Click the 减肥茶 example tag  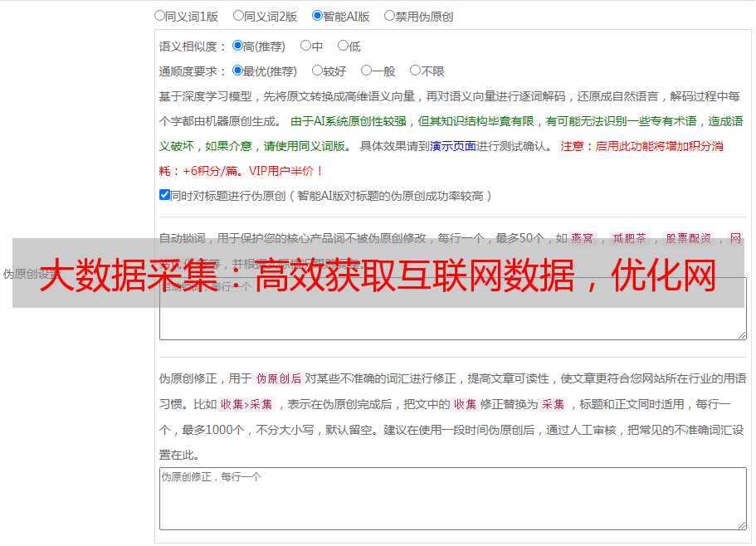pyautogui.click(x=629, y=238)
